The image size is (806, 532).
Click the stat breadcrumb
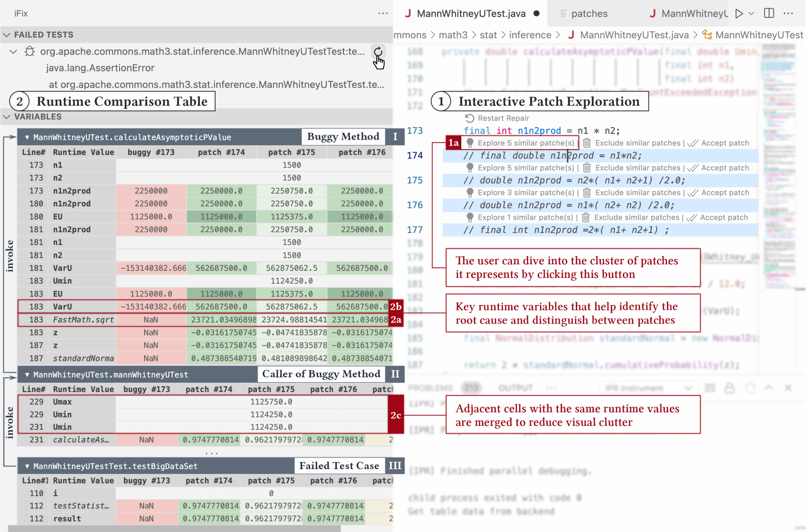[488, 35]
